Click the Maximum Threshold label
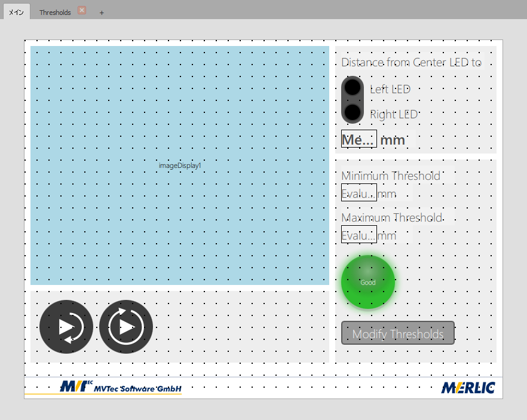Viewport: 527px width, 420px height. 392,217
